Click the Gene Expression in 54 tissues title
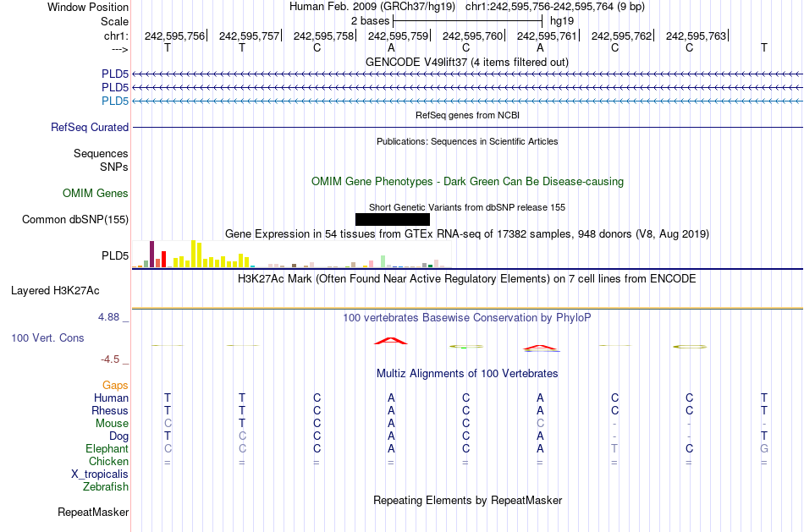The height and width of the screenshot is (532, 804). (x=467, y=233)
